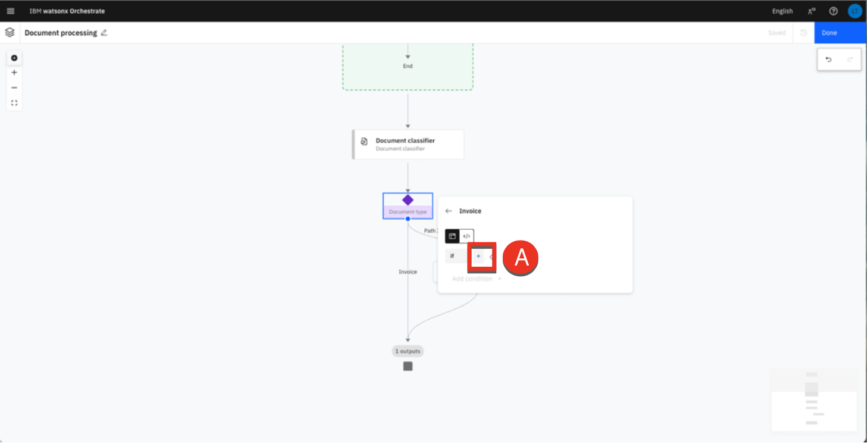Screen dimensions: 868x443
Task: Switch condition editor to code view
Action: (x=466, y=236)
